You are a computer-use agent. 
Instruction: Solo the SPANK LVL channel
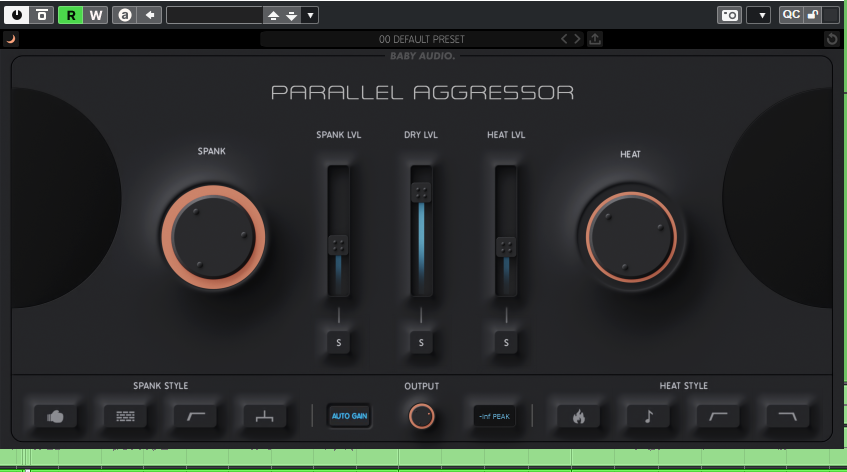coord(339,342)
